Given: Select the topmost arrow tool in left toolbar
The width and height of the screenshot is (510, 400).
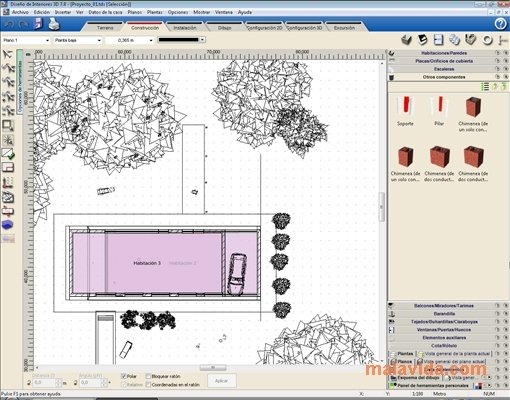Looking at the screenshot, I should coord(8,54).
